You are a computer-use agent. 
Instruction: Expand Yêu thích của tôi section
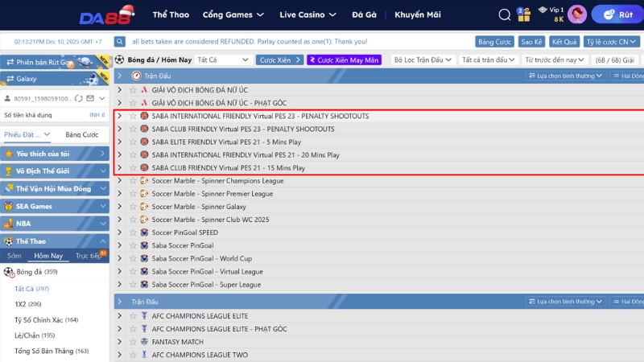tap(55, 154)
